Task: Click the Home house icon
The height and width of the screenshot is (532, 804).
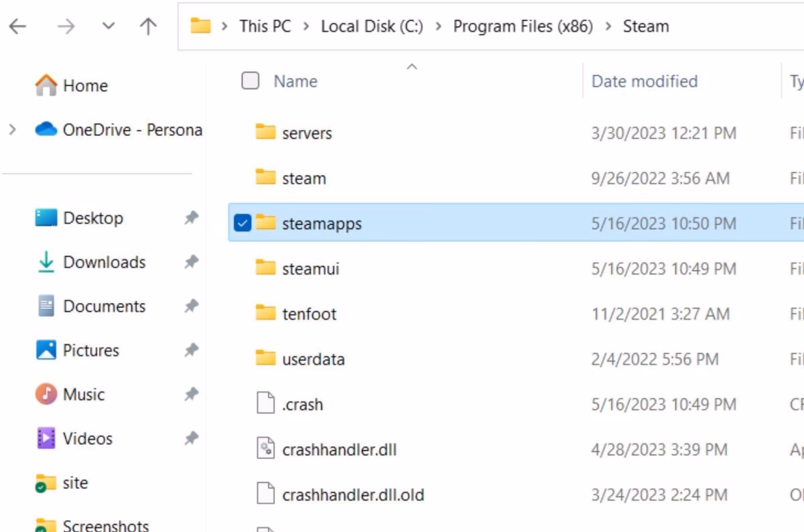Action: (46, 85)
